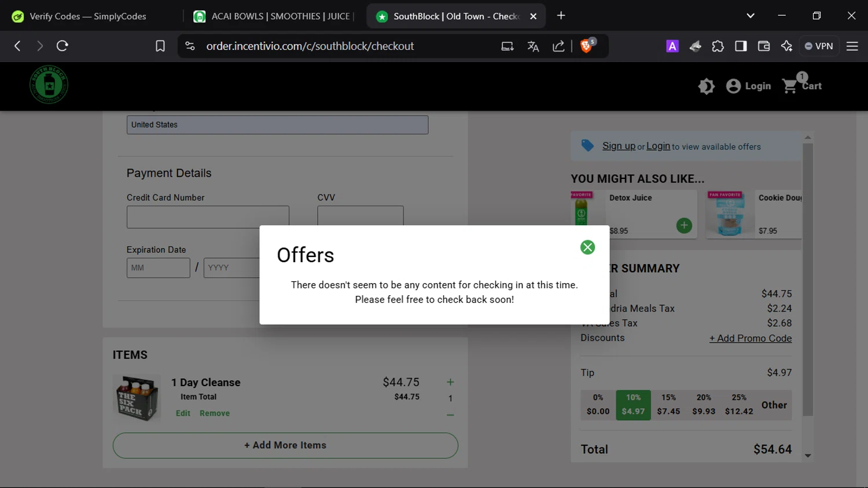
Task: Toggle the browser sidebar panel
Action: [x=741, y=46]
